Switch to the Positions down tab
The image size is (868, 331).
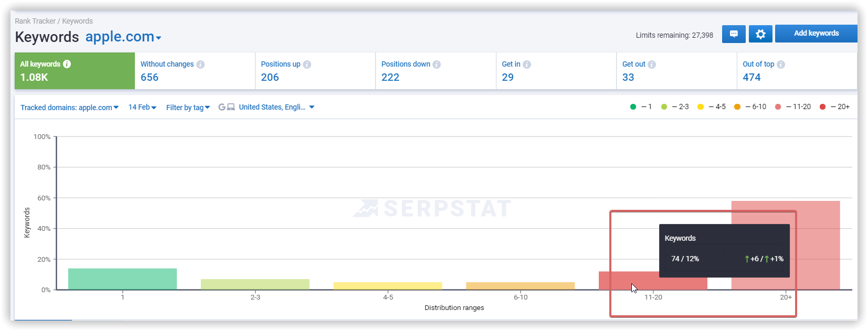(x=436, y=71)
